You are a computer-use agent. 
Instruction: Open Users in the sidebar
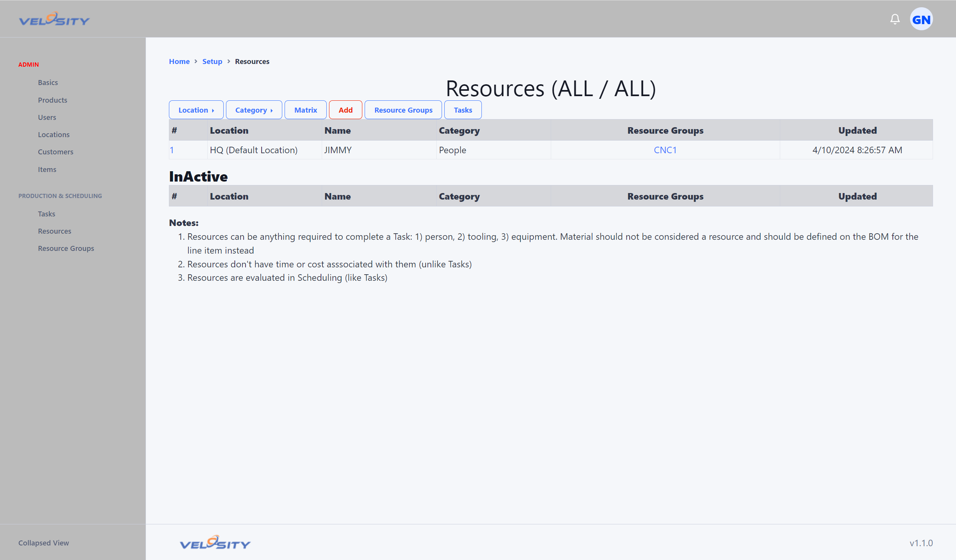coord(47,117)
